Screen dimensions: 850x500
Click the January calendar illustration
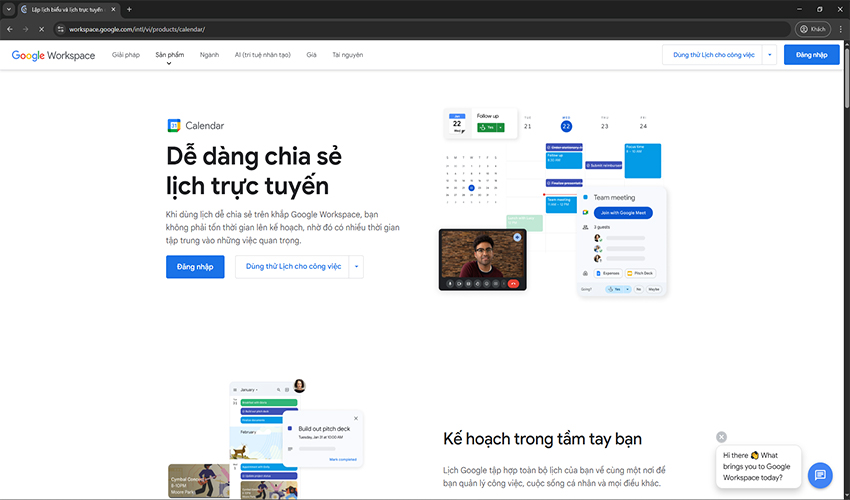pyautogui.click(x=264, y=439)
